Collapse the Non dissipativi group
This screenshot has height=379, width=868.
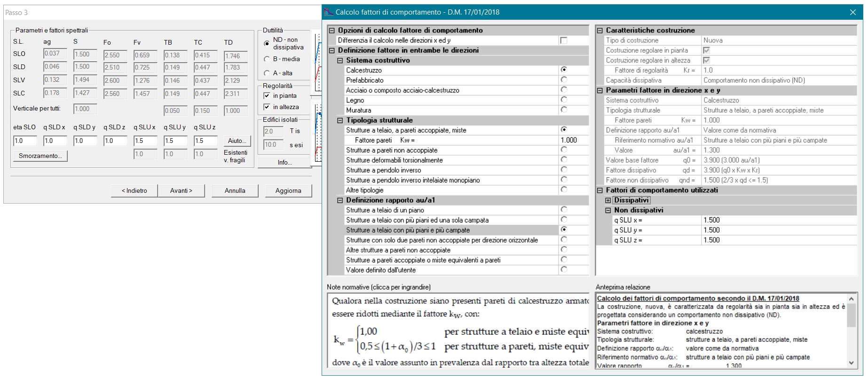click(608, 210)
